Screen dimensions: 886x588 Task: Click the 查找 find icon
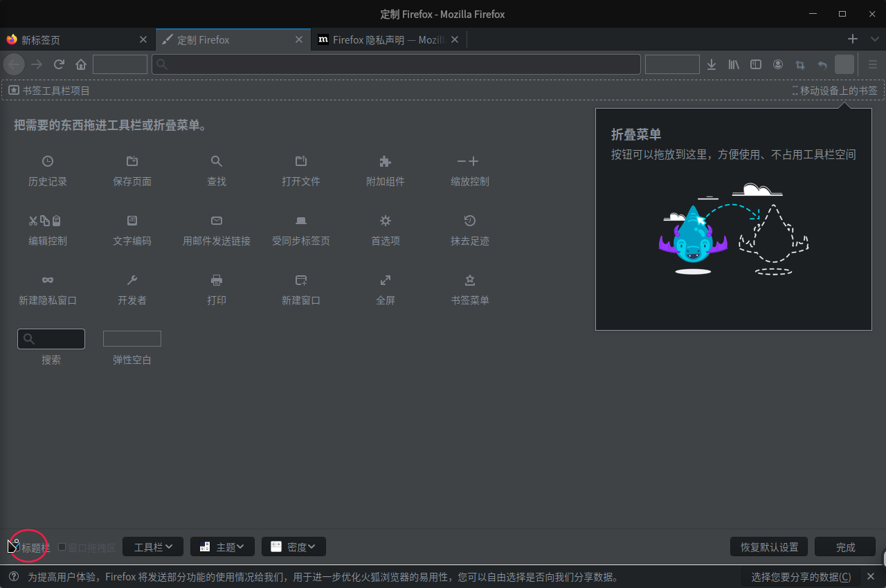pyautogui.click(x=217, y=161)
